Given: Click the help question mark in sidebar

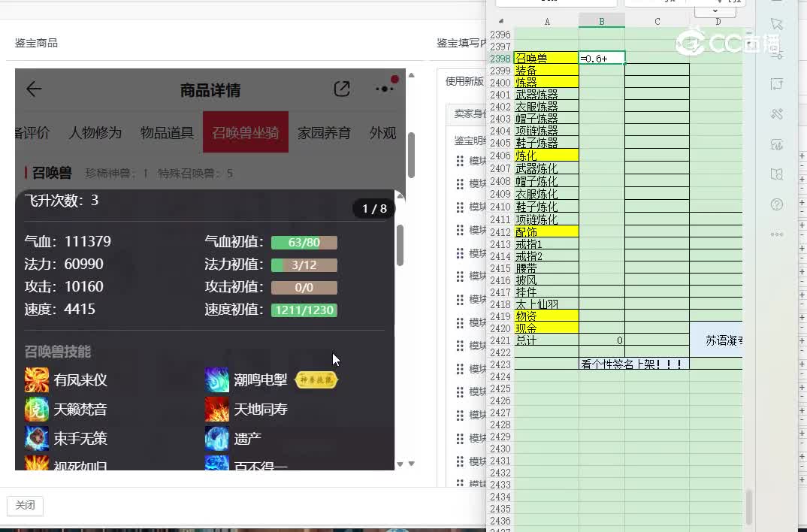Looking at the screenshot, I should pyautogui.click(x=777, y=204).
